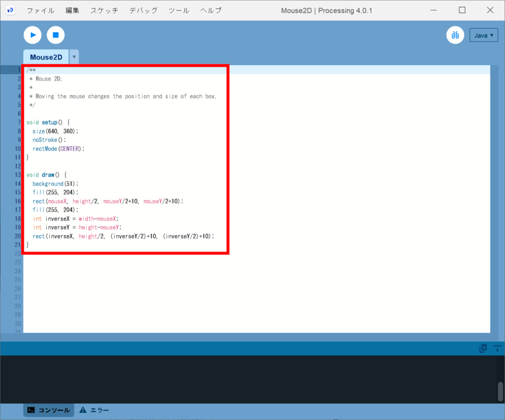This screenshot has width=505, height=420.
Task: Open the Java mode dropdown
Action: click(484, 36)
